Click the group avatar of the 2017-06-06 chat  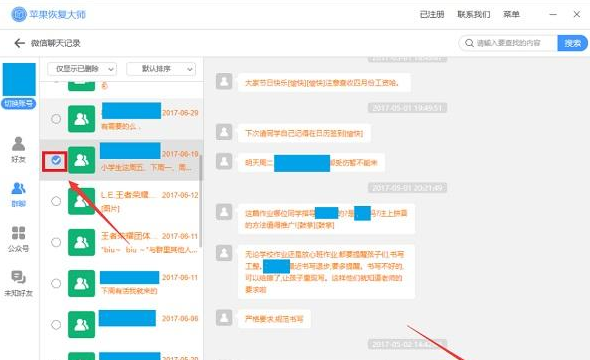click(81, 324)
